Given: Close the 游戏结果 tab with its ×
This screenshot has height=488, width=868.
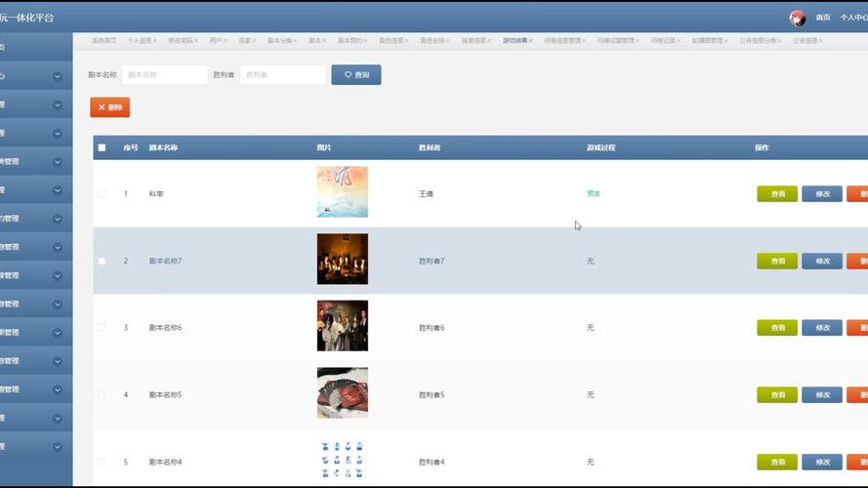Looking at the screenshot, I should pyautogui.click(x=531, y=41).
